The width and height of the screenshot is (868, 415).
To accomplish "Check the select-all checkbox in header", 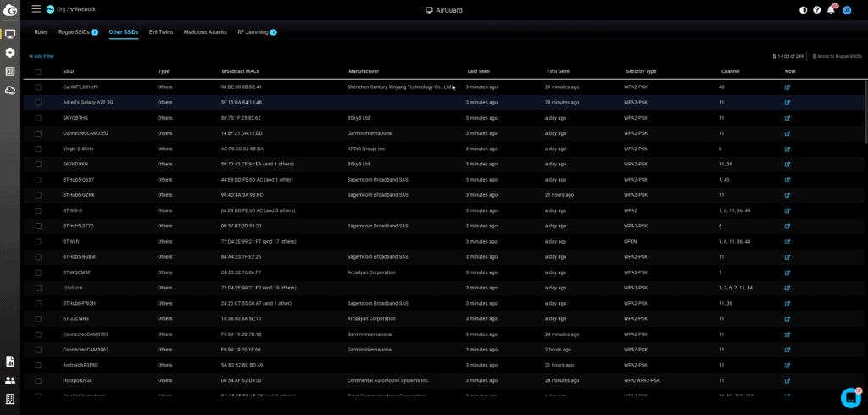I will [38, 71].
